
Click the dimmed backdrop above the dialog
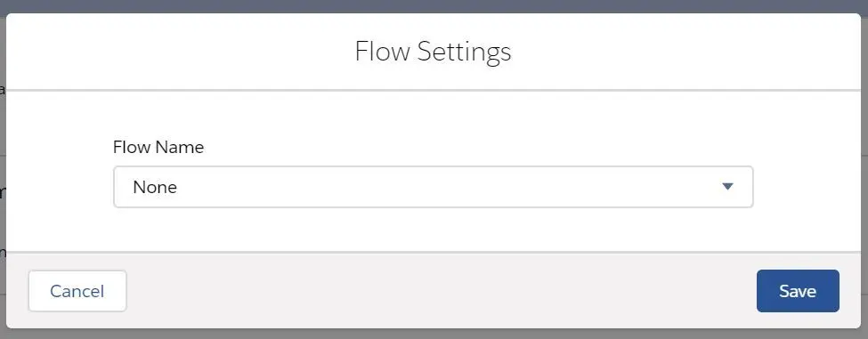(434, 6)
